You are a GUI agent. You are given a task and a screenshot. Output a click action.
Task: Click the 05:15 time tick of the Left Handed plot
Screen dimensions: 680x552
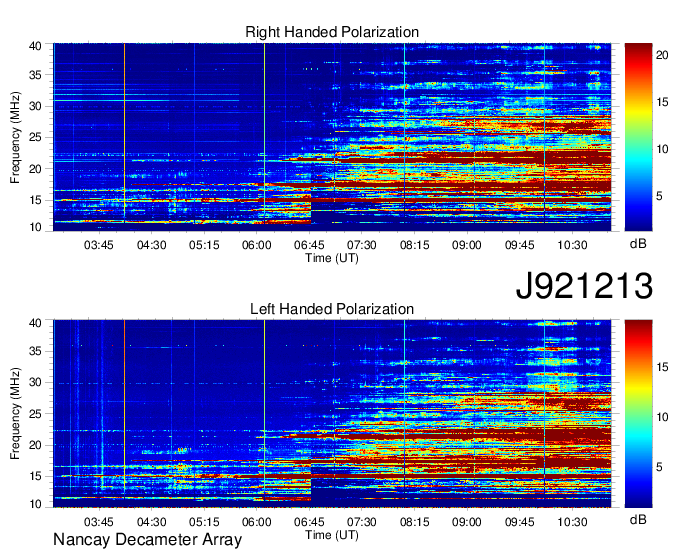[204, 522]
